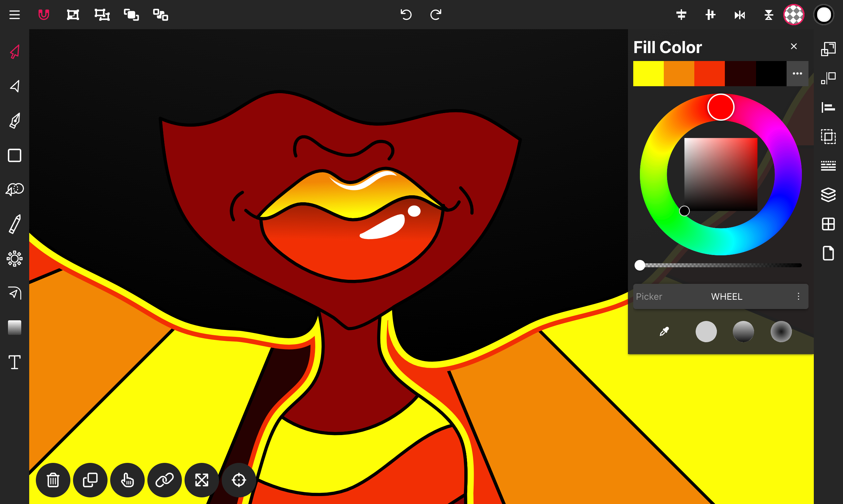Flip the selection vertically
This screenshot has height=504, width=843.
coord(769,15)
